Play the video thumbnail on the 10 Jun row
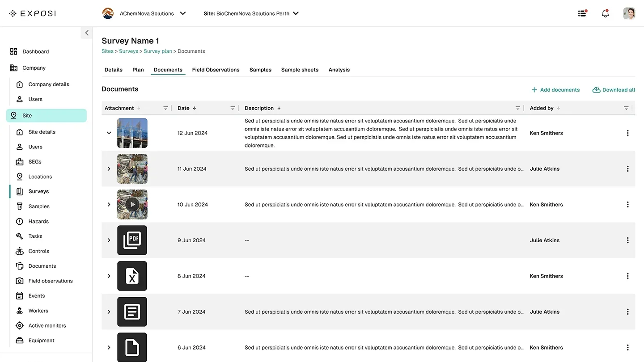The width and height of the screenshot is (644, 362). pyautogui.click(x=132, y=204)
